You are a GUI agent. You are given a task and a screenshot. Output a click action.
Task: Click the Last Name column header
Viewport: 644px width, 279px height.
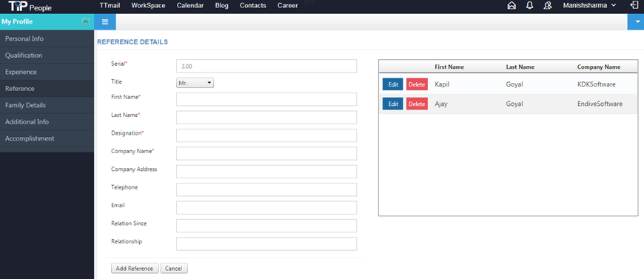click(520, 67)
